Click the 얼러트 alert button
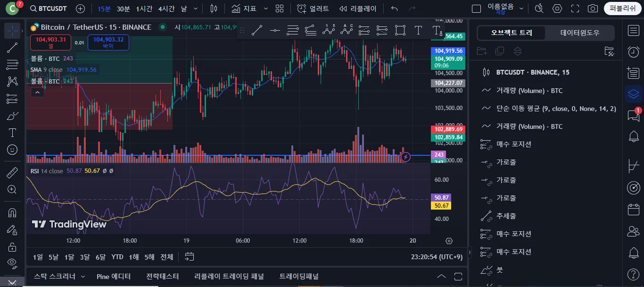 (314, 8)
